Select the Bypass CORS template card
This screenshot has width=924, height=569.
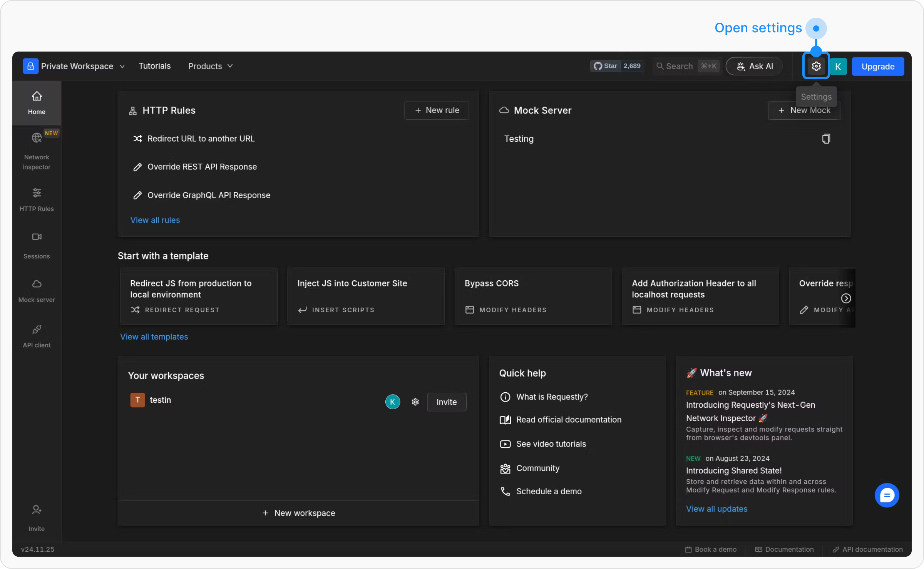pos(533,296)
